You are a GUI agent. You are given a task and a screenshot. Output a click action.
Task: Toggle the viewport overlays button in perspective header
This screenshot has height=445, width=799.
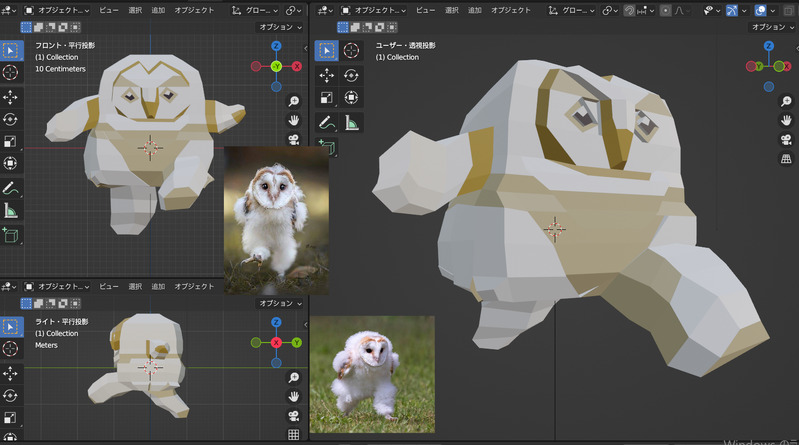point(760,10)
